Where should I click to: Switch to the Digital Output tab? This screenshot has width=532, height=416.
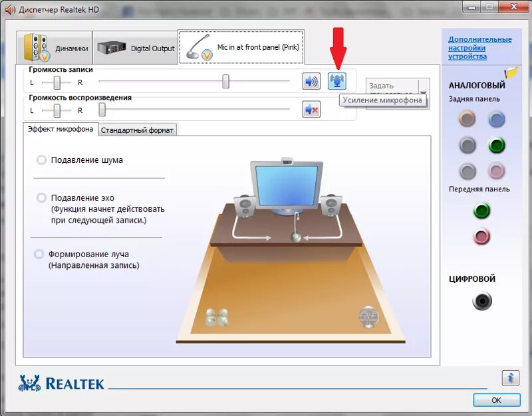(136, 48)
